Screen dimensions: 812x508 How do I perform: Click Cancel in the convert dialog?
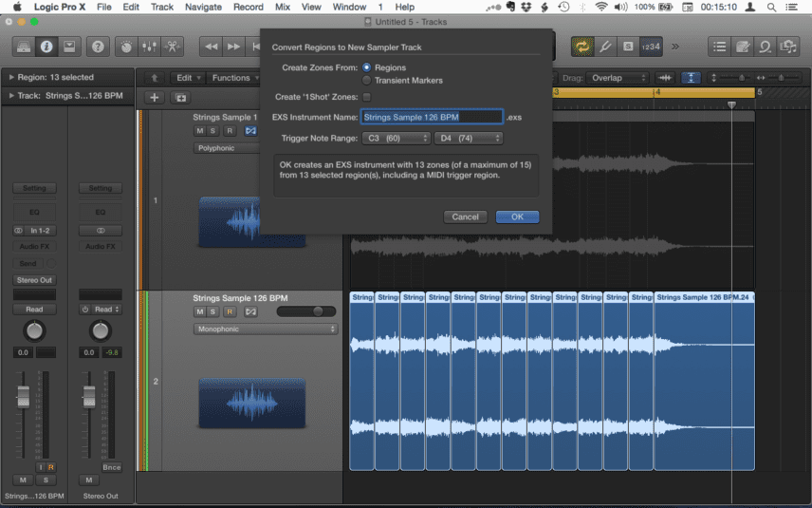coord(465,216)
